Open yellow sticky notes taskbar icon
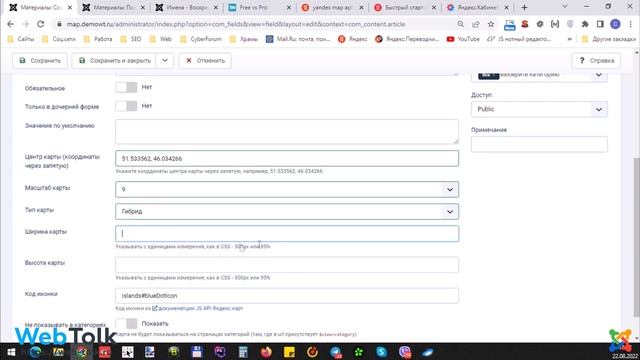640x360 pixels. [289, 352]
